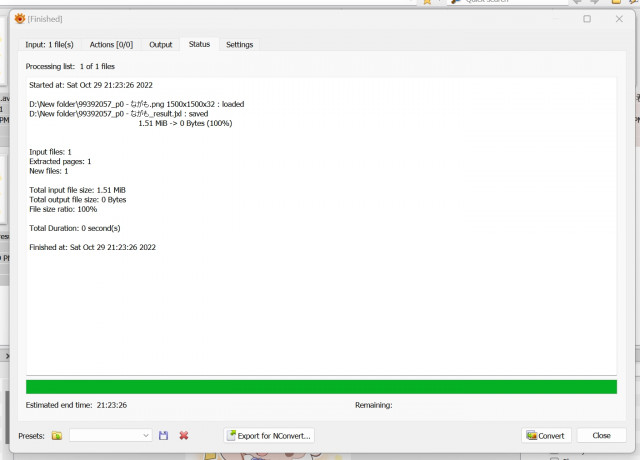The width and height of the screenshot is (640, 460).
Task: Click 'Total input file size: 1.51 MiB'
Action: [77, 190]
